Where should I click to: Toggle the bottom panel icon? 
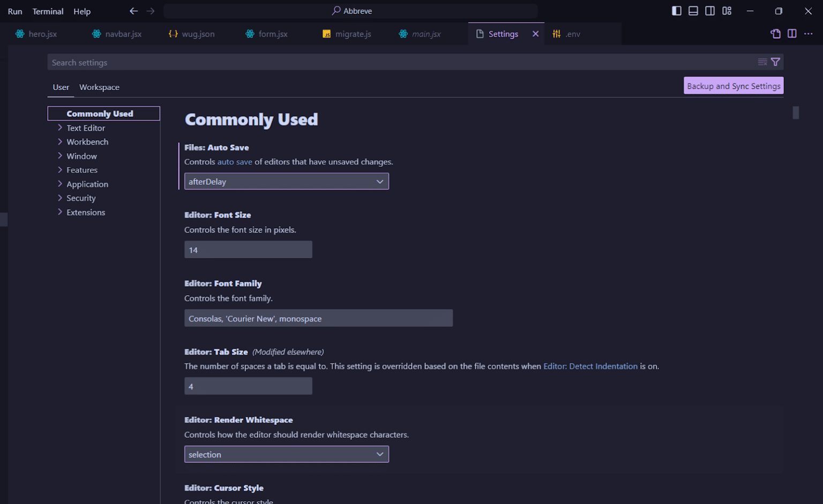[x=693, y=10]
